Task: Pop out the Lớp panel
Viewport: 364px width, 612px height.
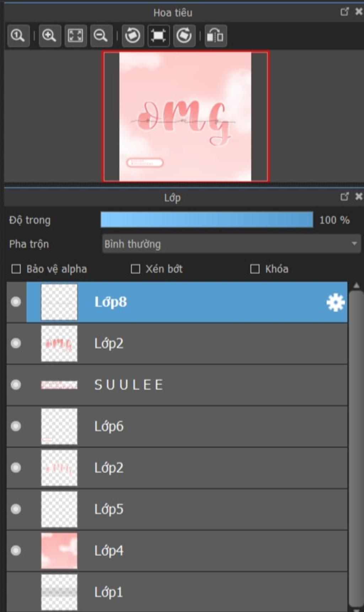Action: tap(344, 196)
